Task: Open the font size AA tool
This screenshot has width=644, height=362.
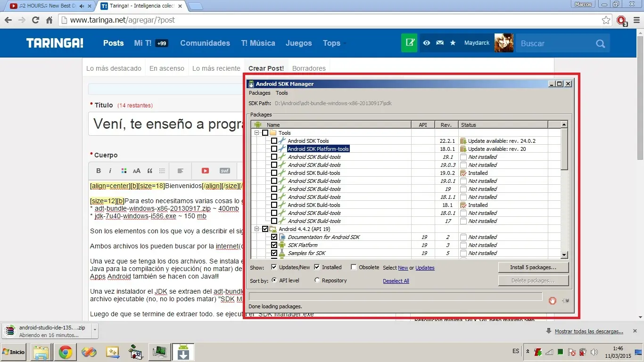Action: [x=137, y=171]
